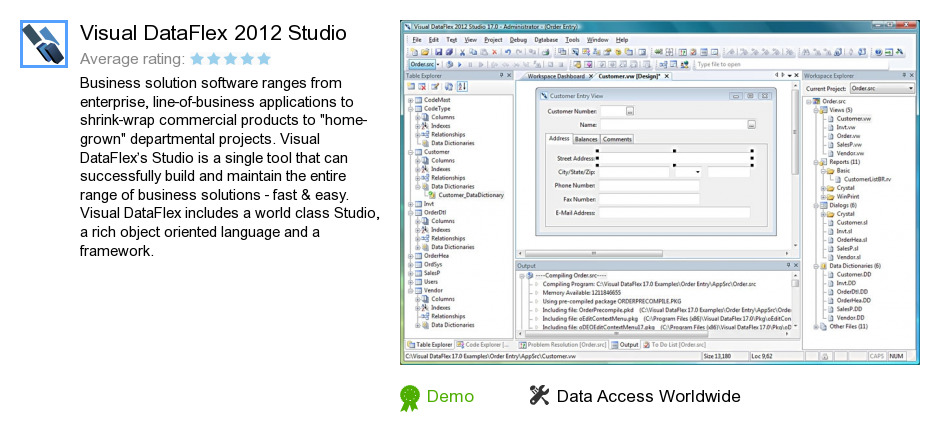
Task: Open the File menu
Action: 417,40
